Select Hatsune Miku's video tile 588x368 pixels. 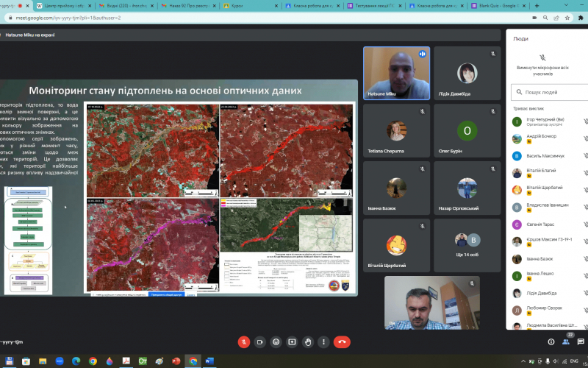point(396,74)
